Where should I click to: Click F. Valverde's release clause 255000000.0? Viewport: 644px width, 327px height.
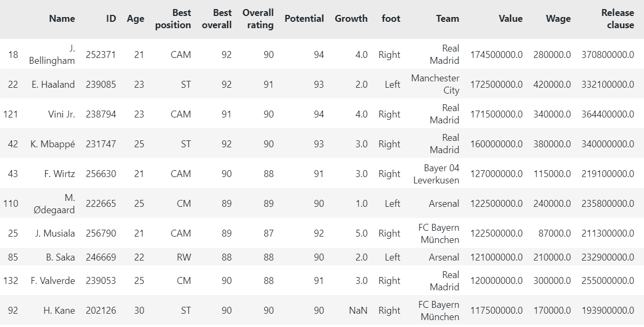coord(608,281)
